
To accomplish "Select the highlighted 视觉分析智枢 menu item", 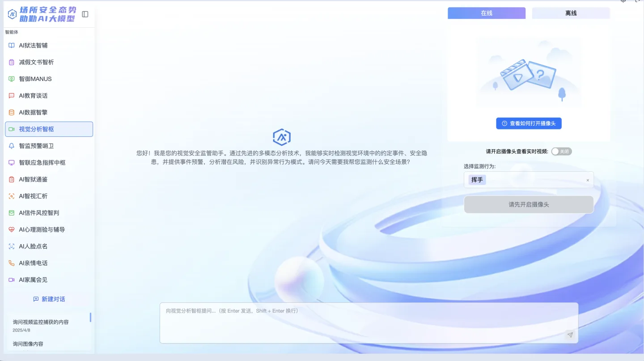I will click(49, 129).
